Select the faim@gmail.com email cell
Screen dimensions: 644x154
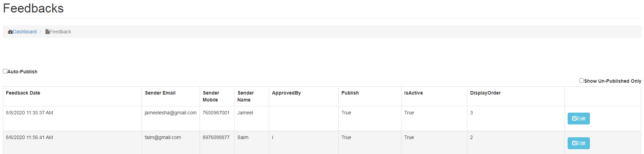163,137
